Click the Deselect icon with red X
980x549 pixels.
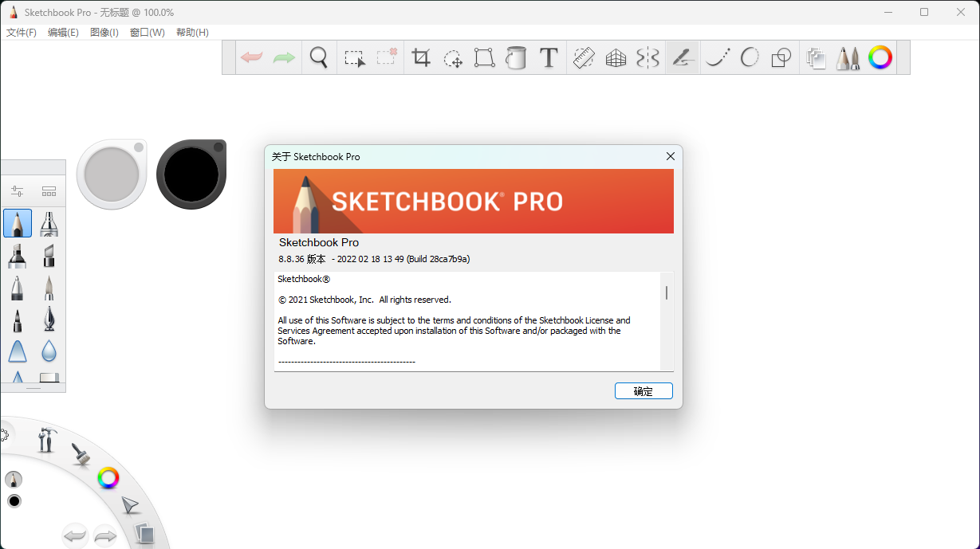[x=388, y=57]
